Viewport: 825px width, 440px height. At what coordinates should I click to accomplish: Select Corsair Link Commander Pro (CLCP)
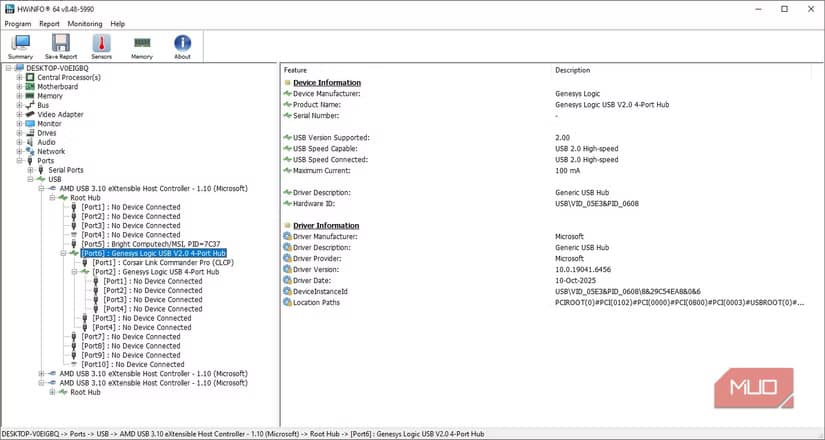tap(163, 263)
